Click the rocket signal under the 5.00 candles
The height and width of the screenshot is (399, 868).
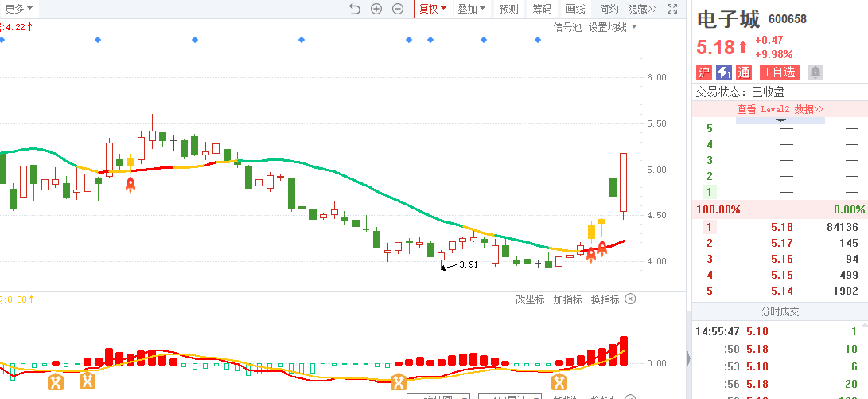tap(130, 185)
